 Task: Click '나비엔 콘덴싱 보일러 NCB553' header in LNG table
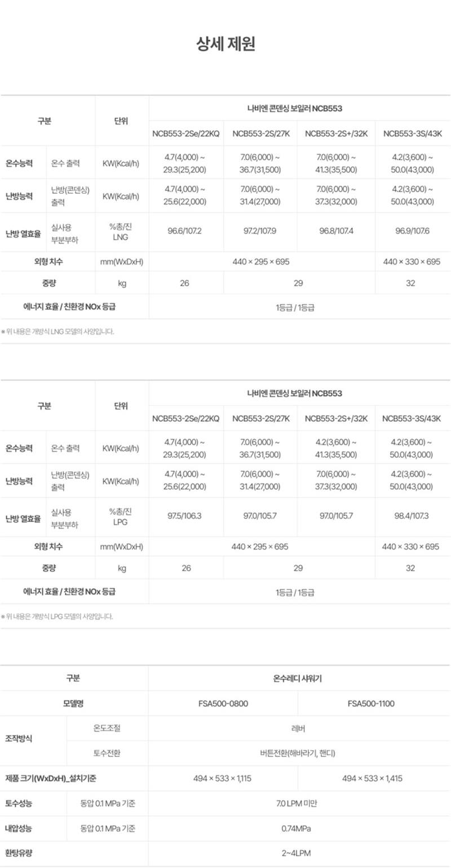295,108
